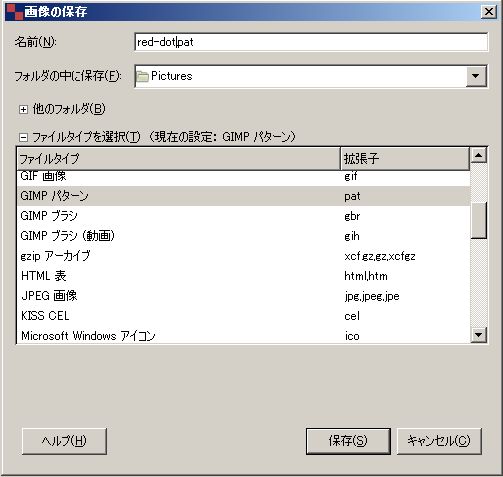
Task: Click the file list scroll-up arrow
Action: [x=479, y=155]
